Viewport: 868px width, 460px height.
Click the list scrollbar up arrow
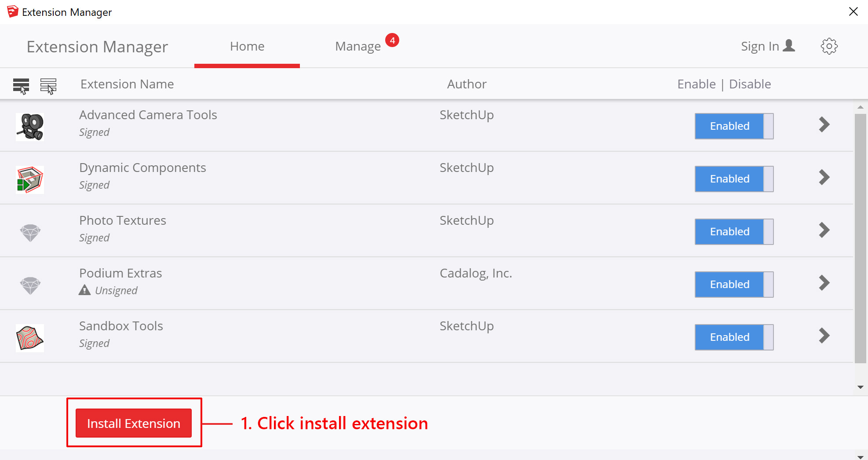click(x=861, y=107)
